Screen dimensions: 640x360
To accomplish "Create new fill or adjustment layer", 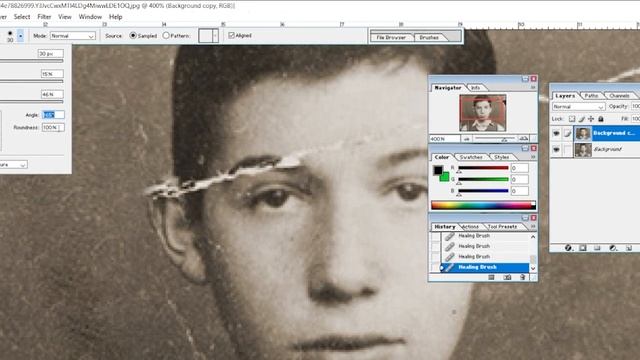I will tap(613, 248).
